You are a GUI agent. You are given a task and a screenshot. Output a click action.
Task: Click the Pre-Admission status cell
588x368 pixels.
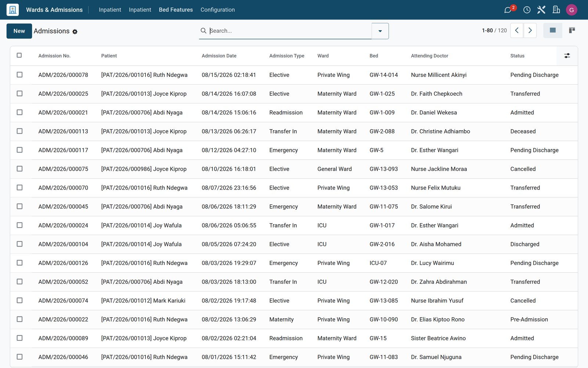coord(529,320)
